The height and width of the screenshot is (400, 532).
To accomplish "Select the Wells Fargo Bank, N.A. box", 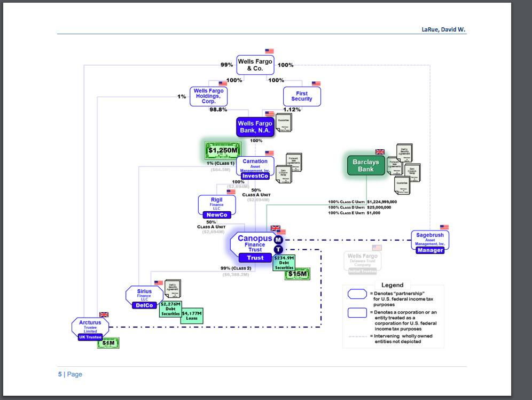I will [x=255, y=127].
